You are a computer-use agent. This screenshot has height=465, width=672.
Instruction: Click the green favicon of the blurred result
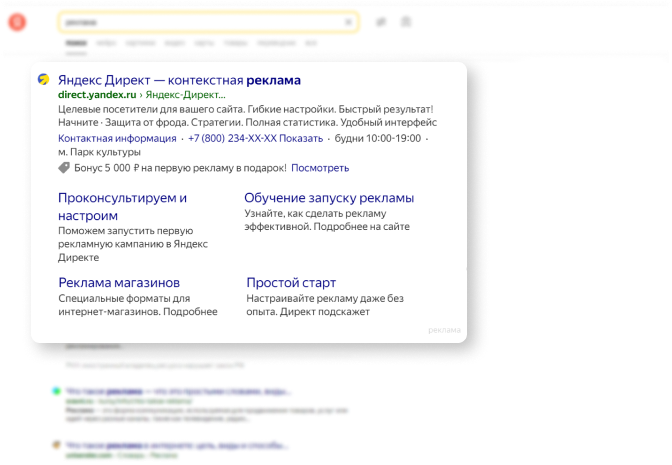55,391
